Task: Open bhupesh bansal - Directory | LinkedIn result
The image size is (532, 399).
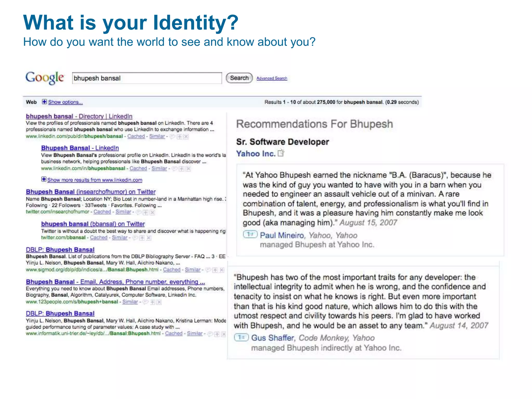Action: [79, 116]
